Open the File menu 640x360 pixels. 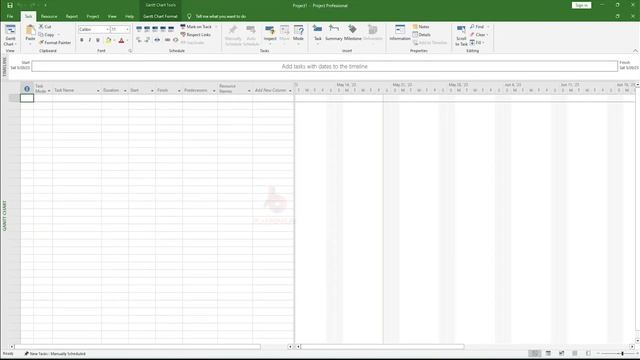click(10, 16)
